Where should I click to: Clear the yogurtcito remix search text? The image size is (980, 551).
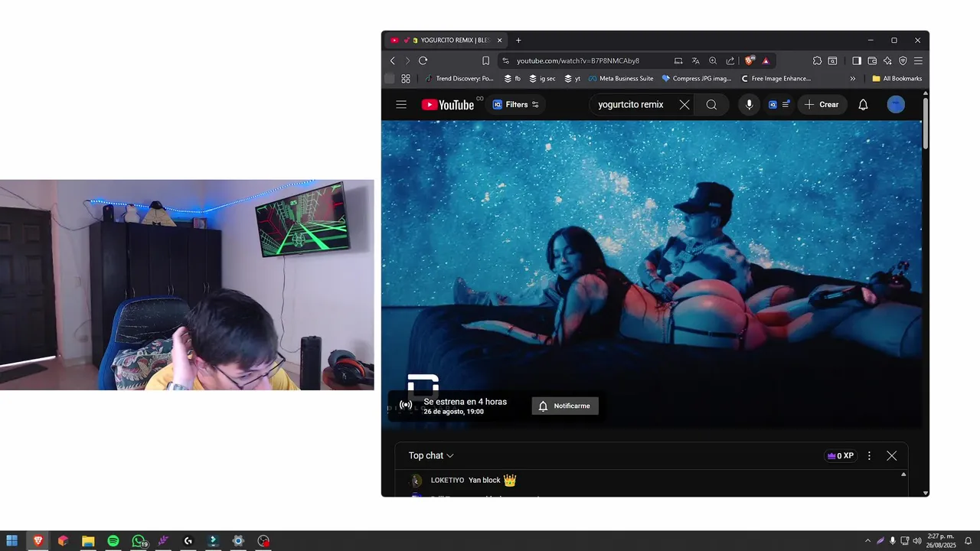pyautogui.click(x=684, y=105)
